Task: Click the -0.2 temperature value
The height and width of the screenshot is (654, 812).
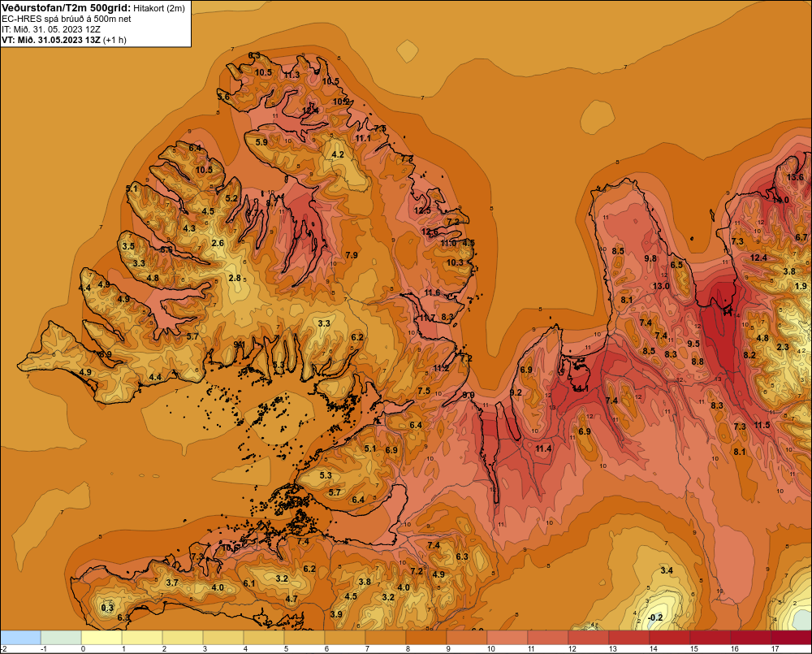Action: (x=655, y=617)
